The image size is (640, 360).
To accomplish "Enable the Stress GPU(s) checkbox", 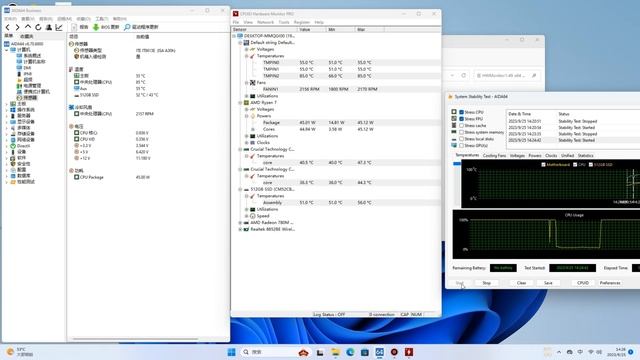I will 462,145.
